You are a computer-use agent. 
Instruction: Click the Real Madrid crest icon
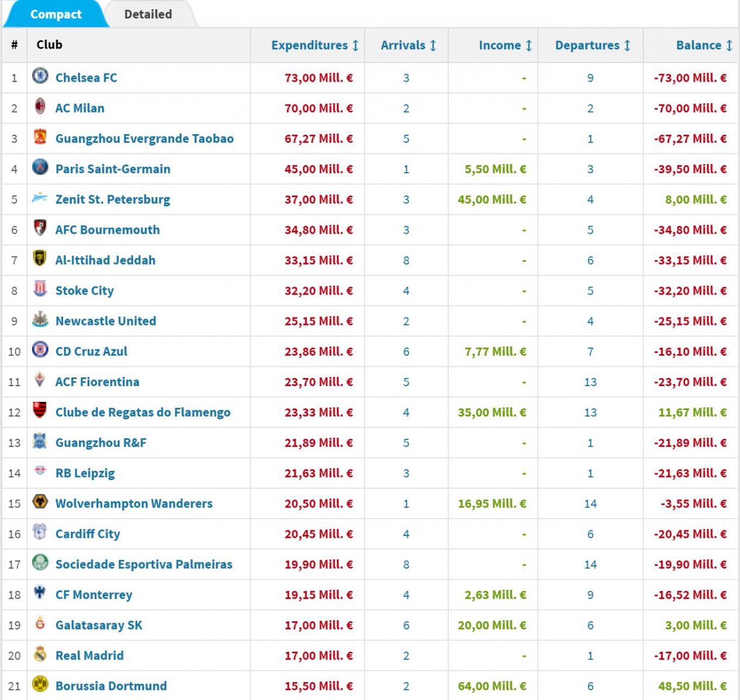point(40,654)
